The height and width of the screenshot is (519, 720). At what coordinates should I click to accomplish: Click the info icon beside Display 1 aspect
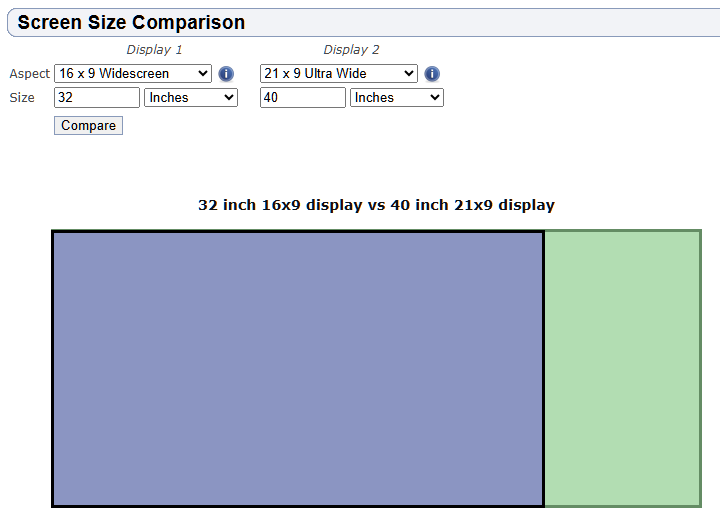[226, 74]
